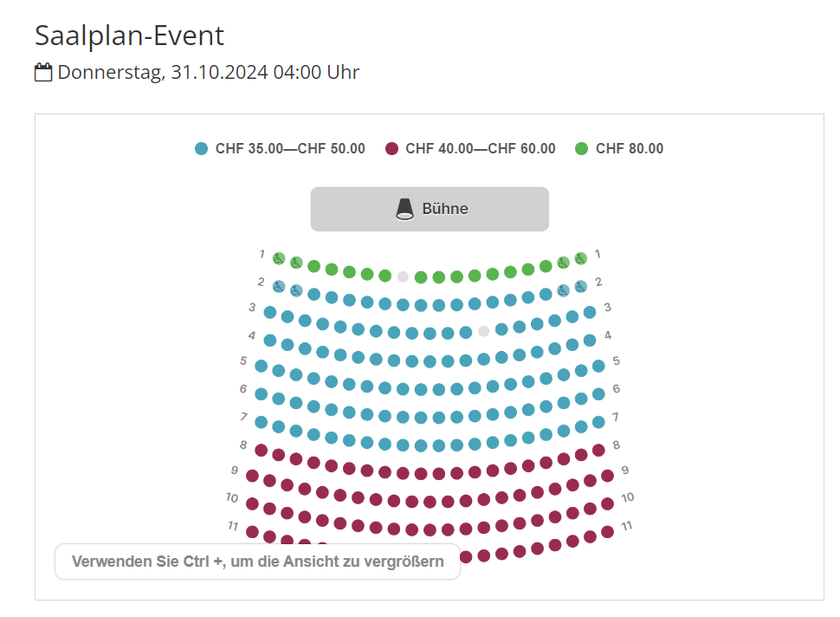840x617 pixels.
Task: Select rightmost wheelchair seat in row 2
Action: [x=581, y=287]
